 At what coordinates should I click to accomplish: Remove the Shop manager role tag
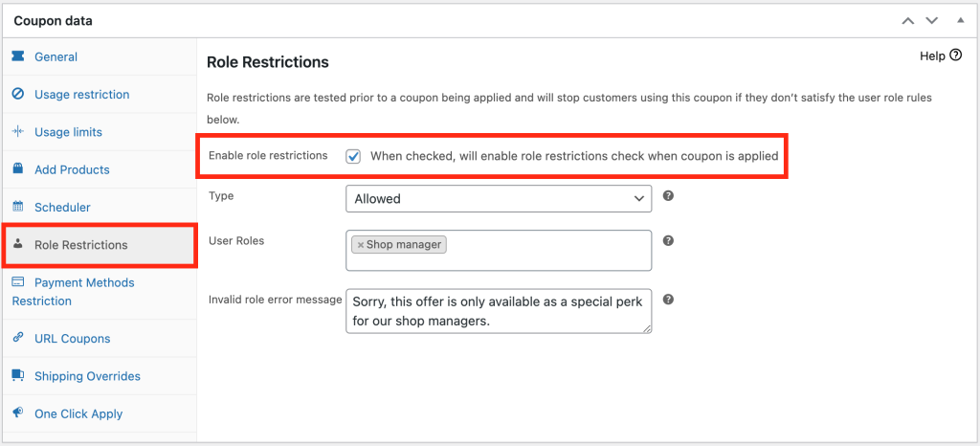(x=361, y=245)
